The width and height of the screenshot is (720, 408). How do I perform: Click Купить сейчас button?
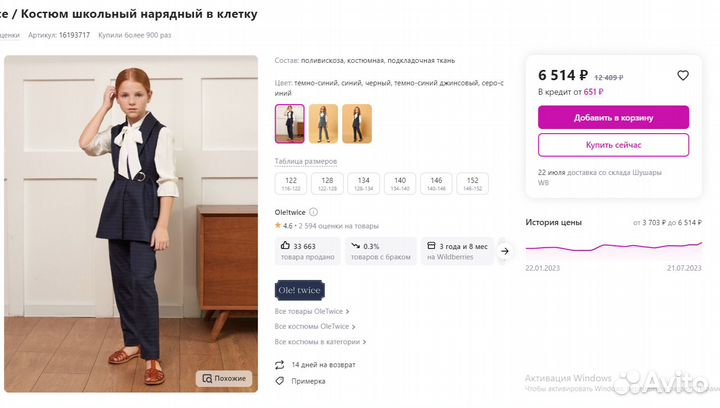pyautogui.click(x=613, y=145)
